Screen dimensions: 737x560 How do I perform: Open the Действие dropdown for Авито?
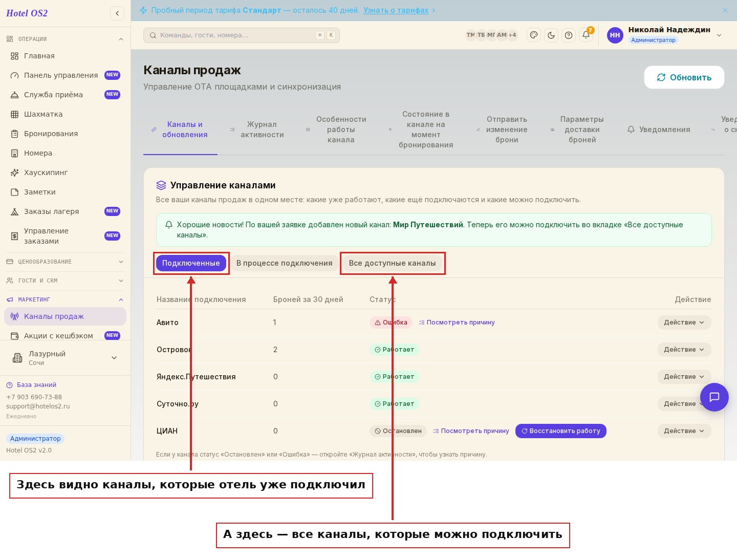coord(684,322)
